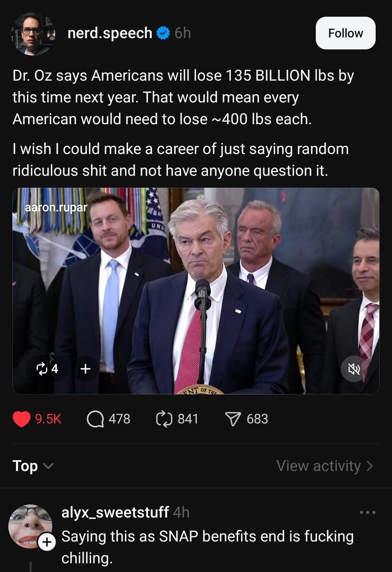
Task: Play the embedded press conference video
Action: (196, 291)
